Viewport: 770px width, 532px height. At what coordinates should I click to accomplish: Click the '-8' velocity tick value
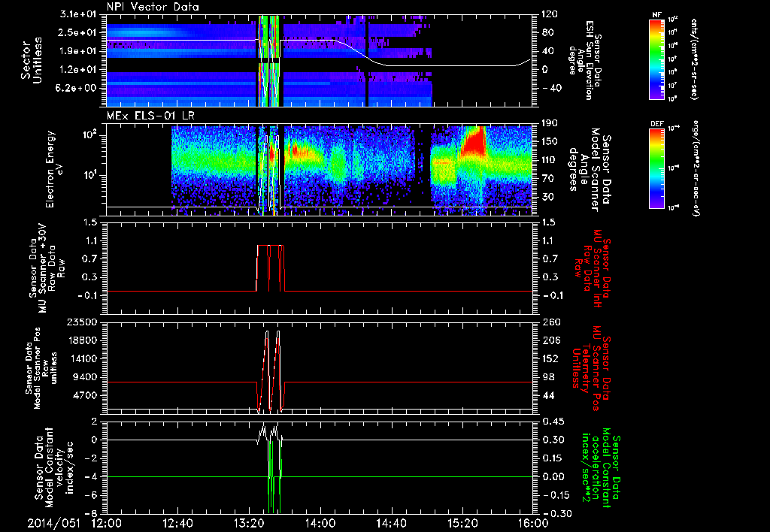(x=91, y=513)
